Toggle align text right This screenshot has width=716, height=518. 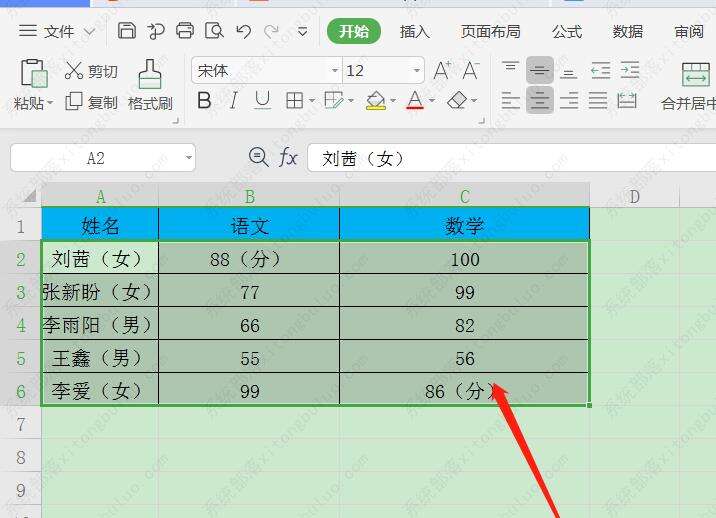569,100
